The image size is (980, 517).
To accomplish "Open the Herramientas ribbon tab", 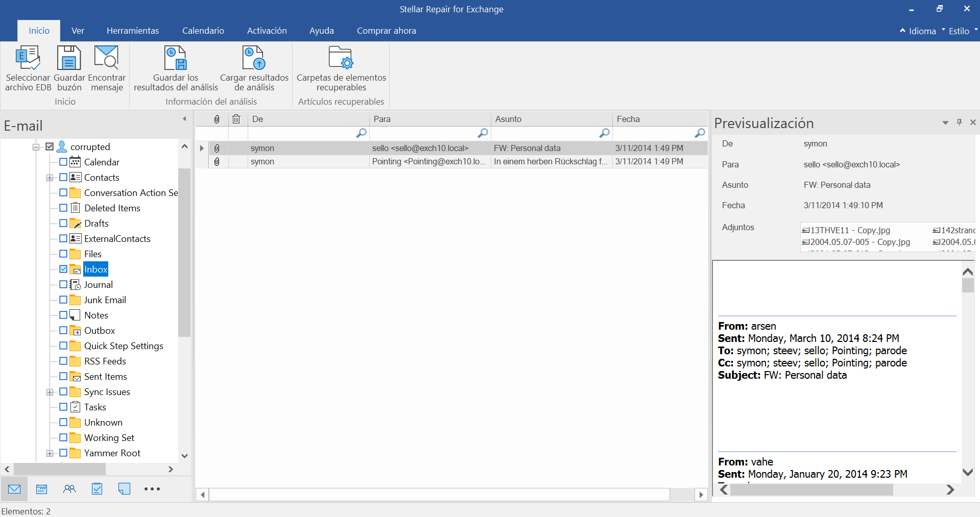I will coord(133,31).
